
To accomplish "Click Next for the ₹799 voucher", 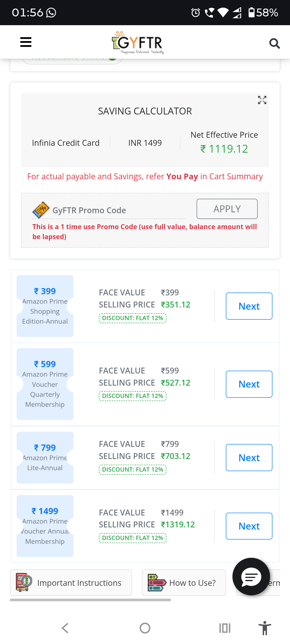I will point(249,458).
